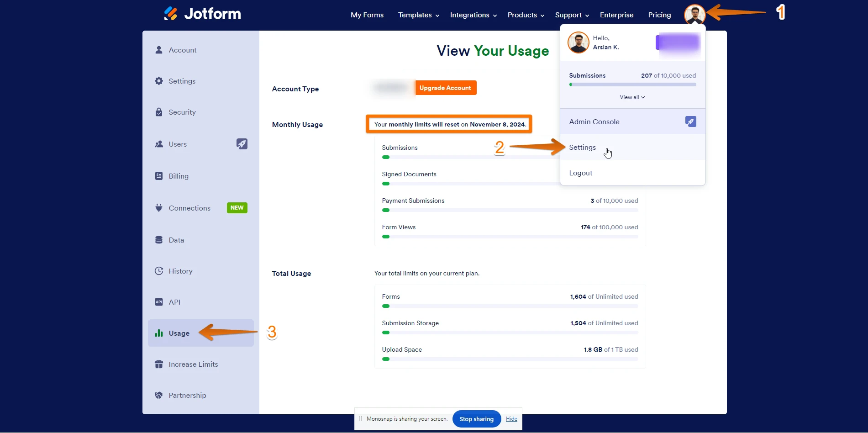Select Settings in the profile dropdown
868x433 pixels.
(582, 148)
